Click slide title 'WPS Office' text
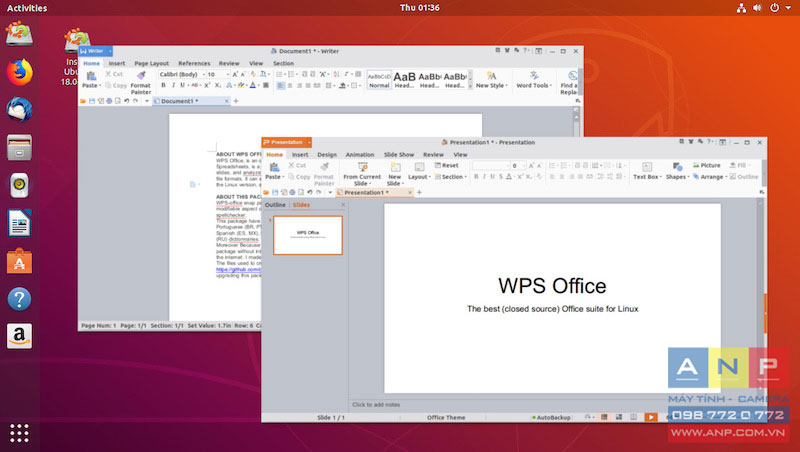The width and height of the screenshot is (800, 452). point(552,286)
